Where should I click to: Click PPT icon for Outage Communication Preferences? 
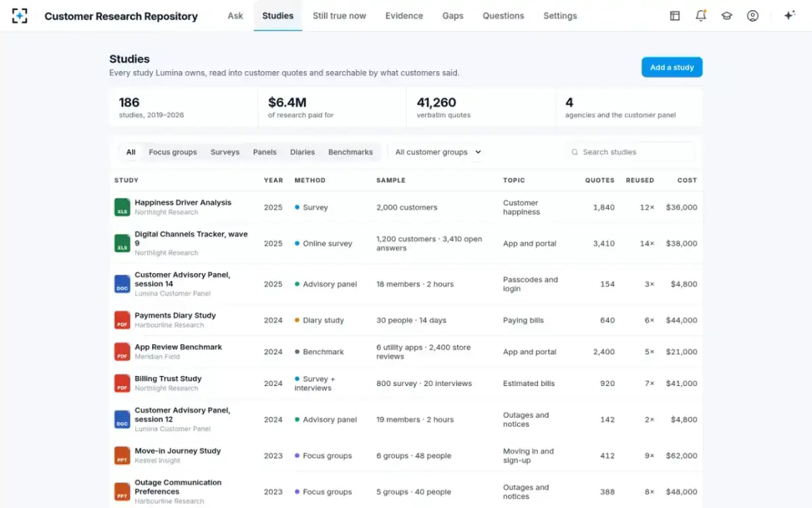tap(122, 492)
